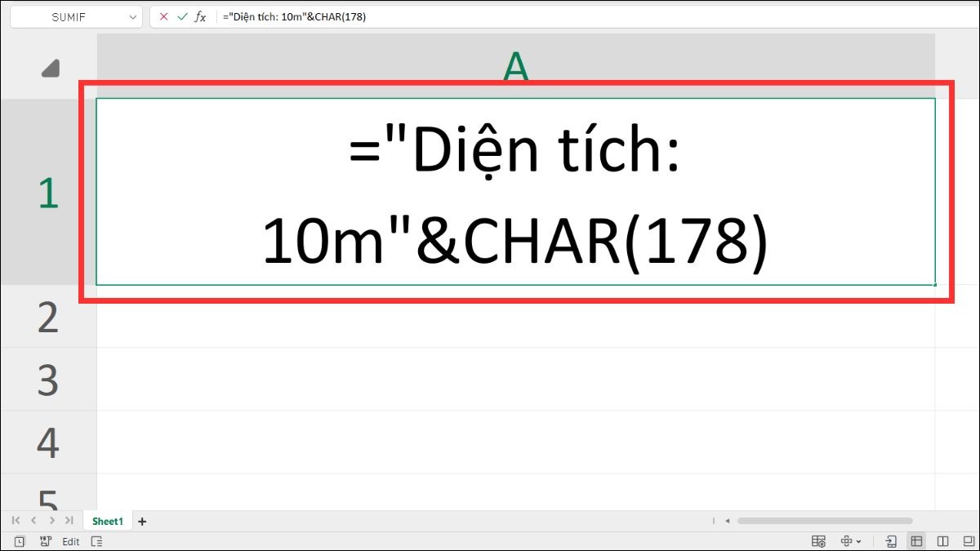Select row 3 header
Viewport: 980px width, 551px height.
tap(48, 380)
